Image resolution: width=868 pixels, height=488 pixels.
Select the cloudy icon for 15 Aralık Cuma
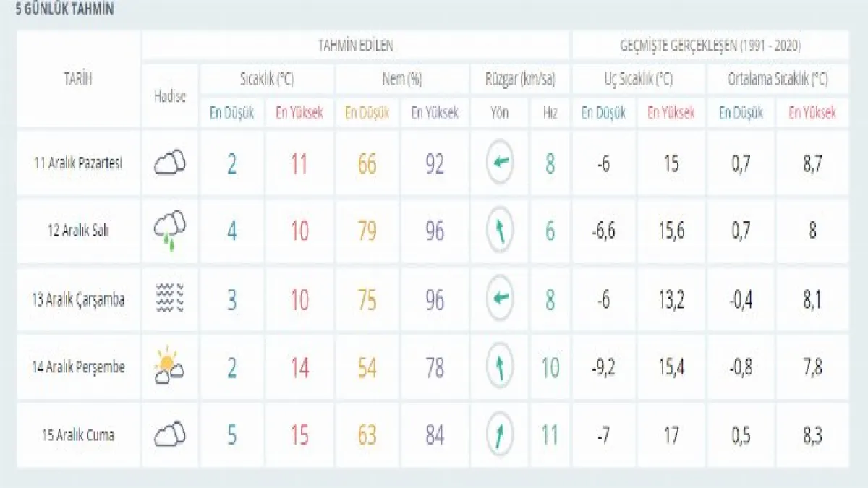170,435
